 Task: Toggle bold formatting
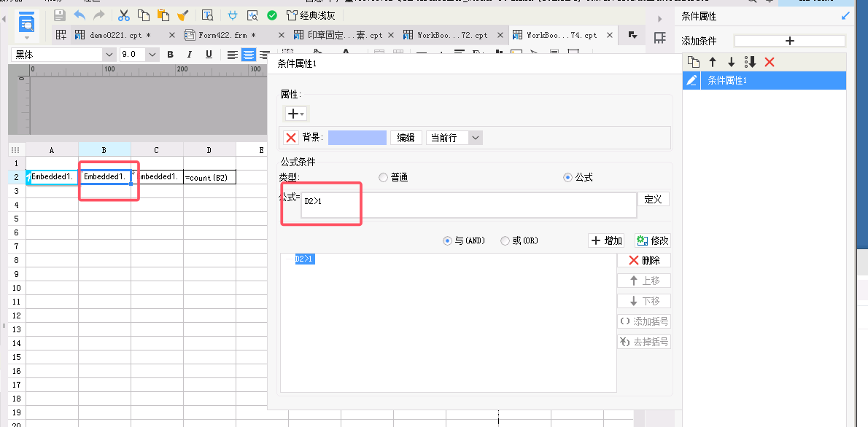[x=171, y=54]
